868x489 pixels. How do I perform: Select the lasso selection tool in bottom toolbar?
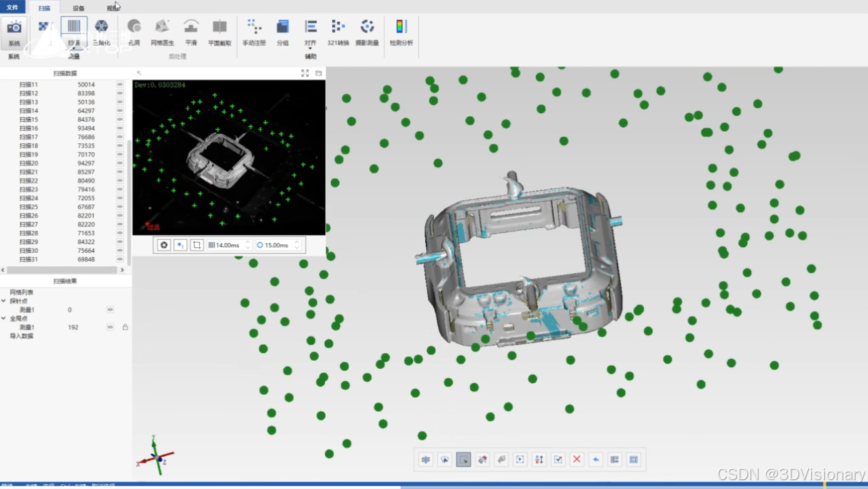pos(444,460)
